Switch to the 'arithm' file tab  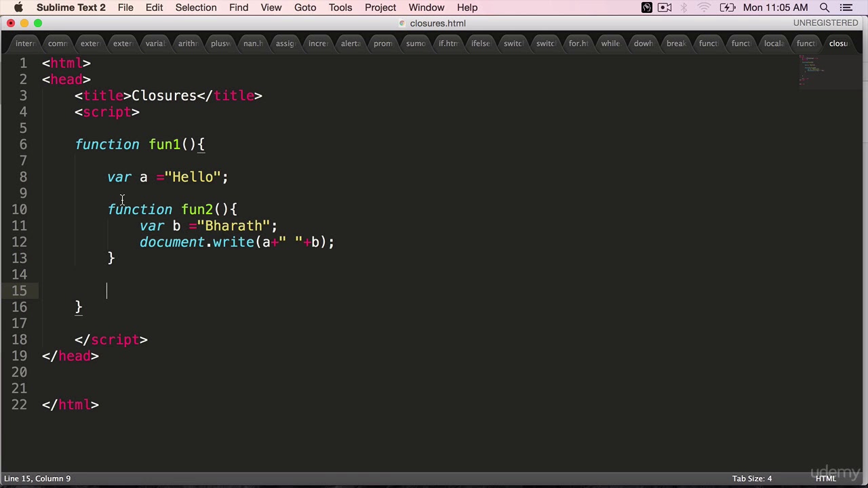(x=188, y=43)
